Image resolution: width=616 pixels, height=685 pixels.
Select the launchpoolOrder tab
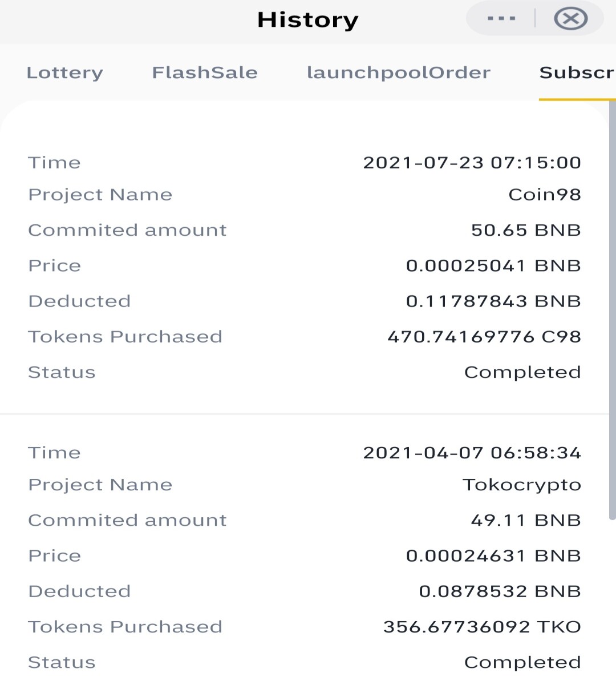click(x=399, y=72)
